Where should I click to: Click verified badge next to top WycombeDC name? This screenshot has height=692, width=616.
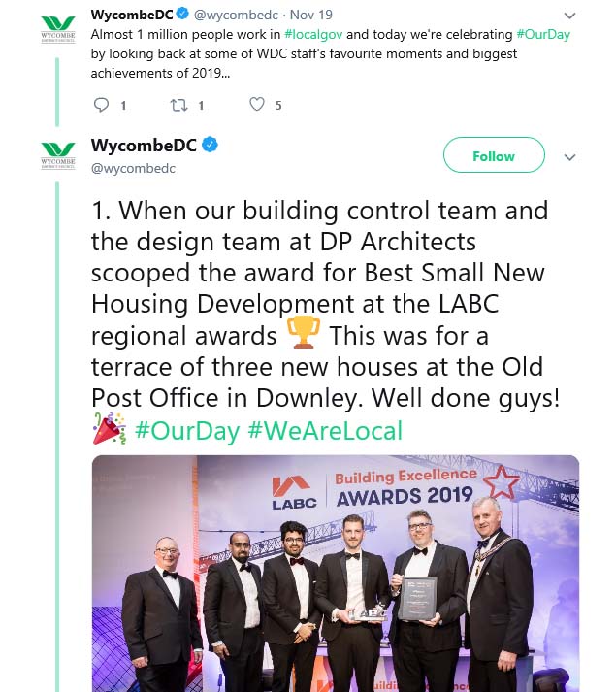182,15
